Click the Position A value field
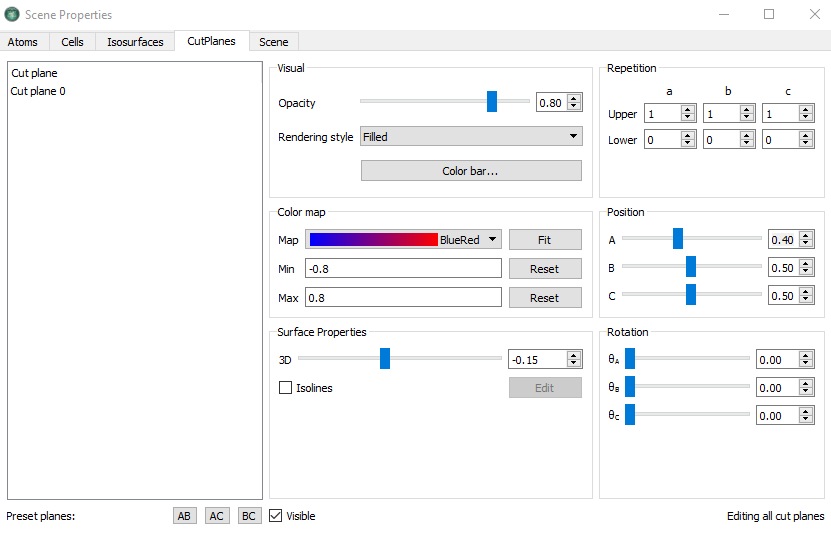831x535 pixels. tap(784, 240)
